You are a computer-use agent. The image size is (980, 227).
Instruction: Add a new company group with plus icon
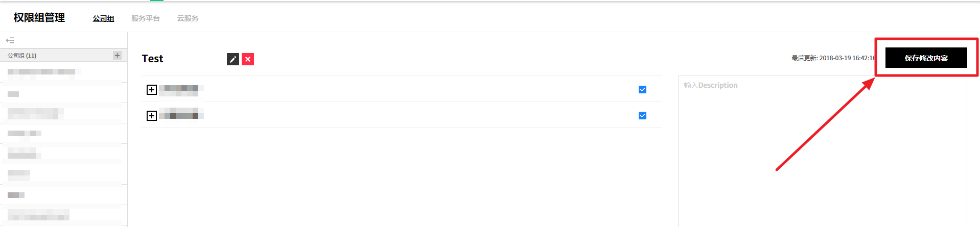coord(117,55)
